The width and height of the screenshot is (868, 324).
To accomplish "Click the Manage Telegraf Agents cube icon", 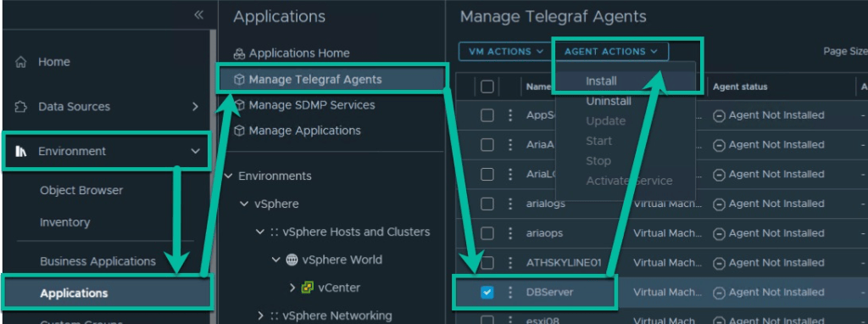I will pos(239,80).
